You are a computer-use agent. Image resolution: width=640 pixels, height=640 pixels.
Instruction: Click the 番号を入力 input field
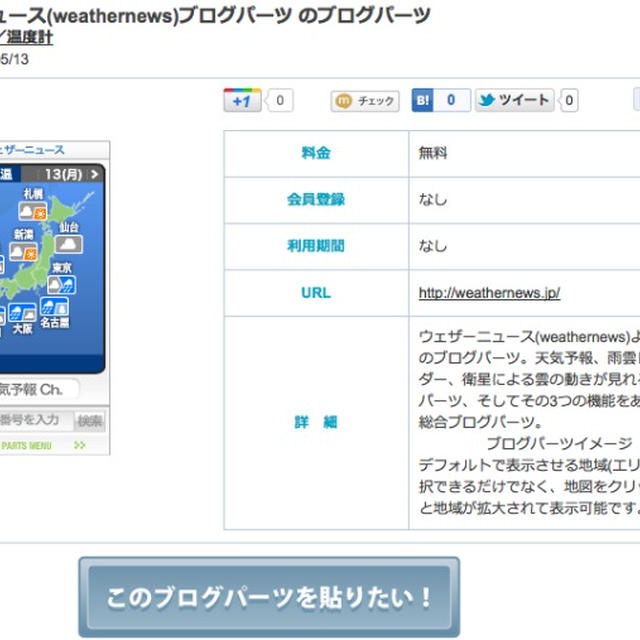pyautogui.click(x=36, y=420)
